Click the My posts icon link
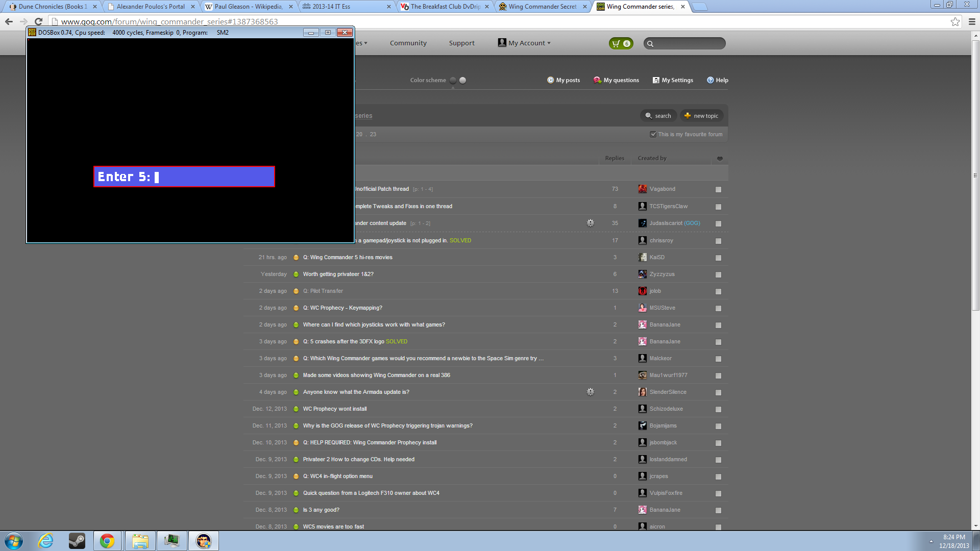 pos(563,80)
